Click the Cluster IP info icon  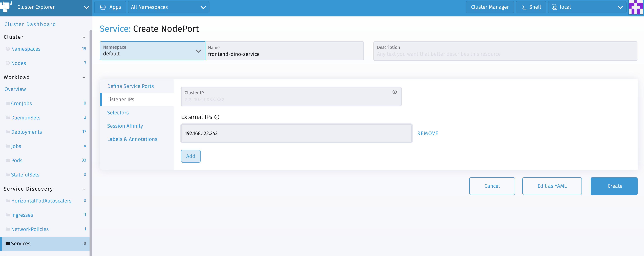pyautogui.click(x=394, y=92)
